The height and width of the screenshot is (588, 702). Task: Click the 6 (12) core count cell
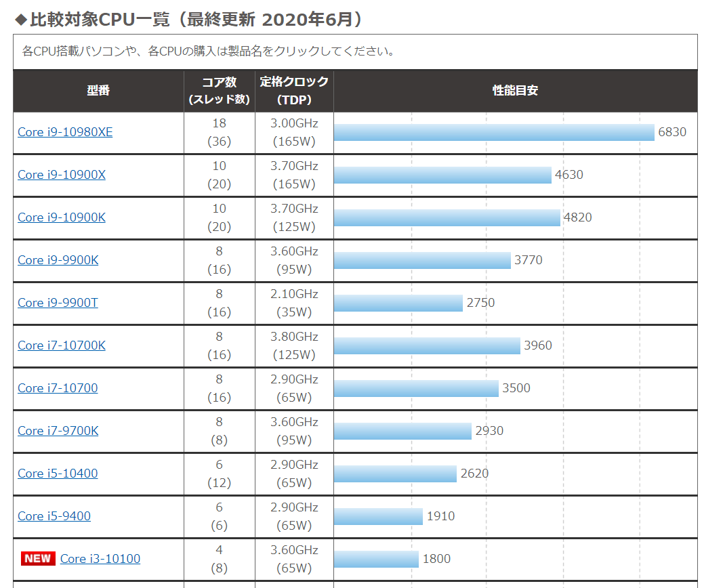coord(220,474)
